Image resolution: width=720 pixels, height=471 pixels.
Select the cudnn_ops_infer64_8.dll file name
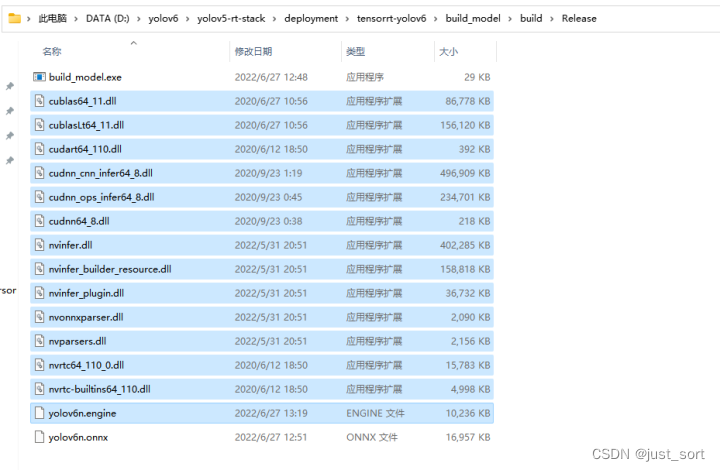click(101, 197)
